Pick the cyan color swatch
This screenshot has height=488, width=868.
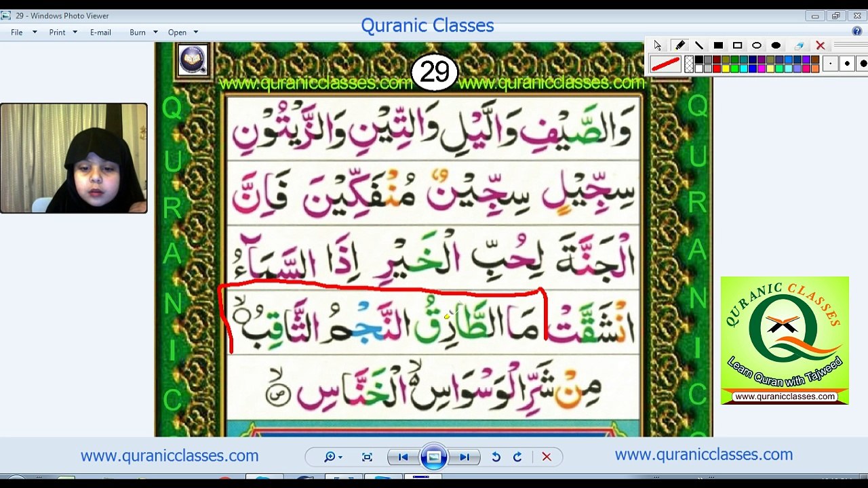tap(743, 68)
